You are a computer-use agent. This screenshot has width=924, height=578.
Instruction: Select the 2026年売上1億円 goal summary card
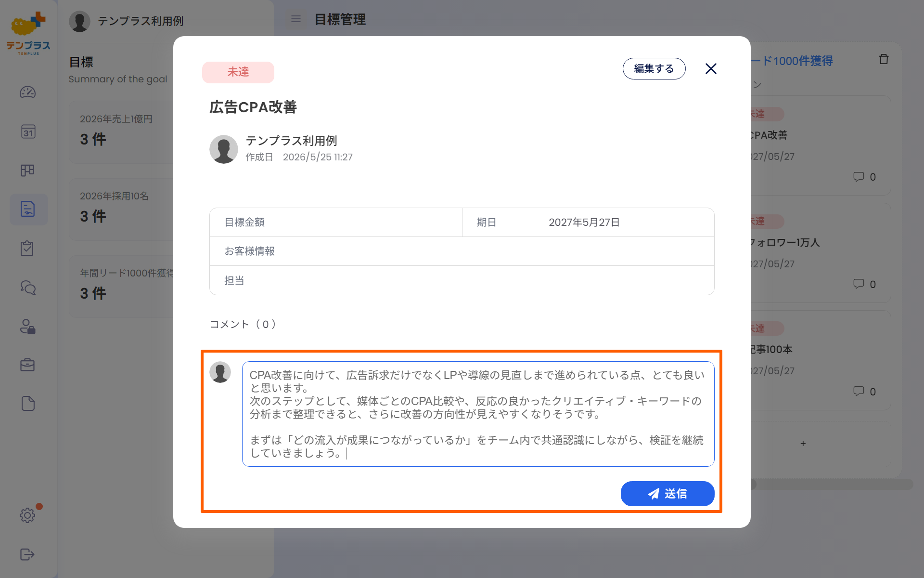[x=121, y=132]
